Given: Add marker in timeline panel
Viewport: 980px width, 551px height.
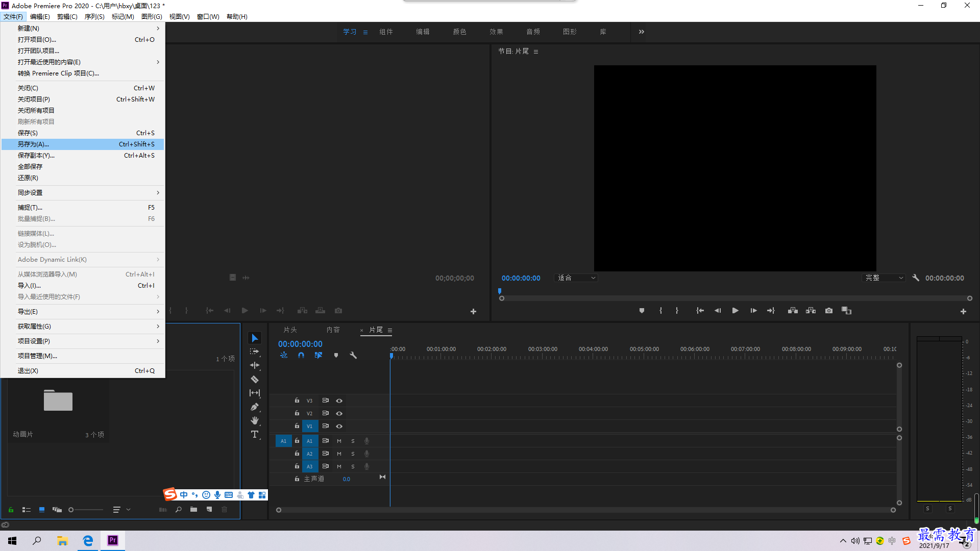Looking at the screenshot, I should coord(336,355).
